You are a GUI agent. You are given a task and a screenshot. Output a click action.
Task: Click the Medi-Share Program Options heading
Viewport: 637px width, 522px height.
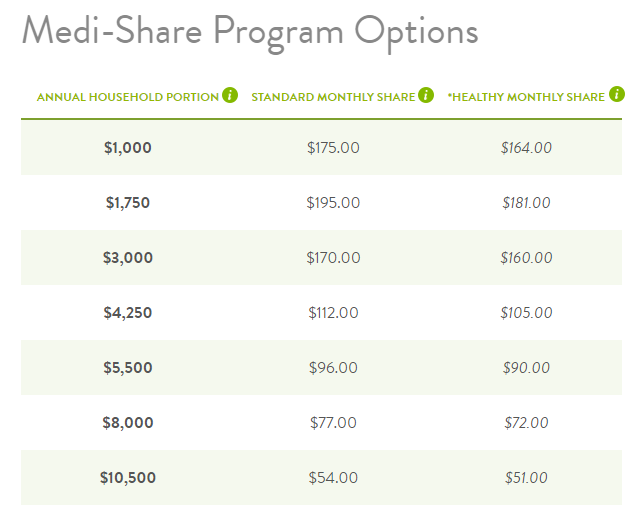[x=250, y=32]
